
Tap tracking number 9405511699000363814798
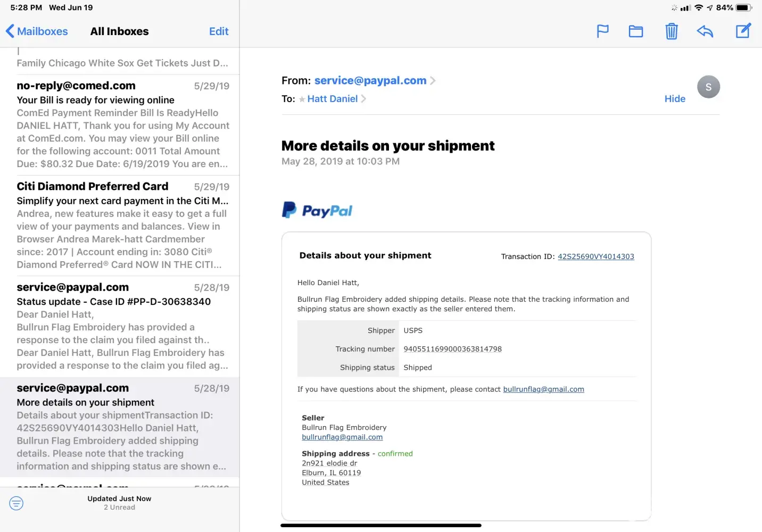(453, 349)
